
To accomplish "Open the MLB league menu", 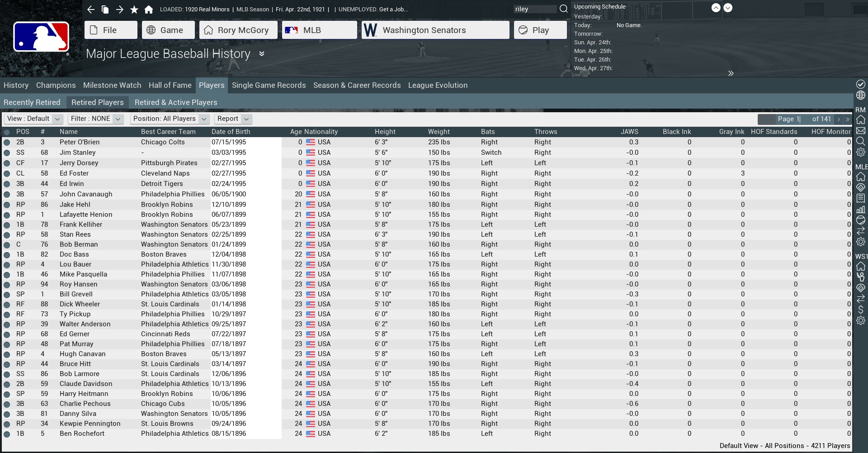I will [319, 30].
